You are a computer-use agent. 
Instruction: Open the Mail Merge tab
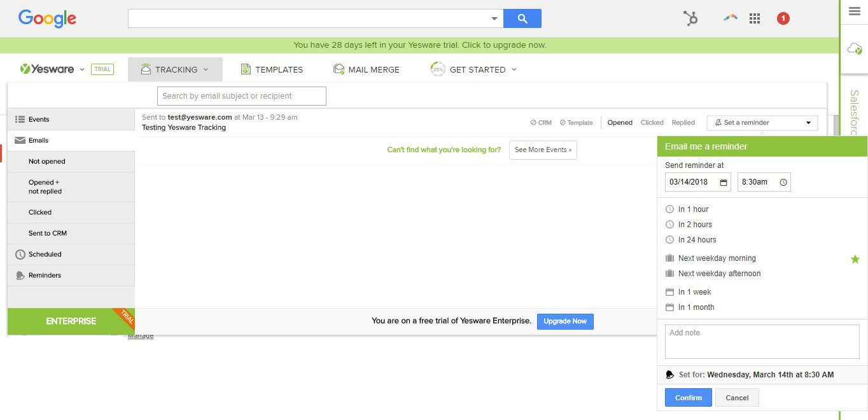(x=367, y=69)
